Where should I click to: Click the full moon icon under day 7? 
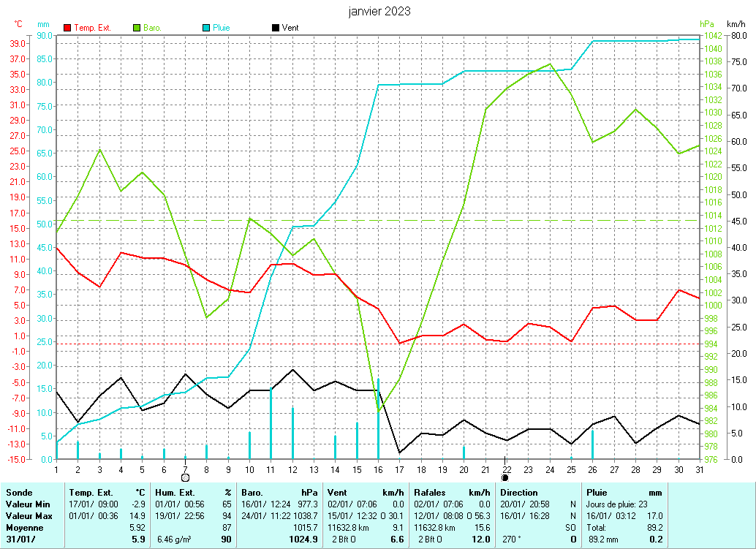tap(185, 477)
